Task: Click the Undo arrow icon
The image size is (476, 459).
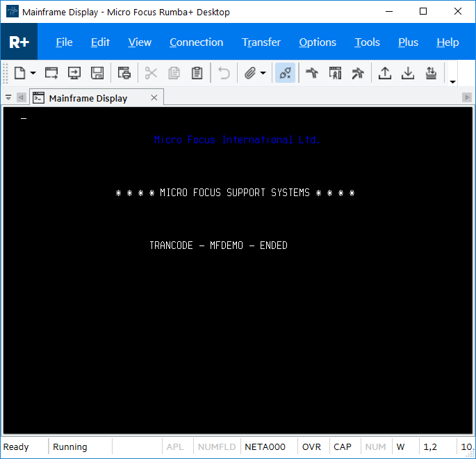Action: click(x=224, y=73)
